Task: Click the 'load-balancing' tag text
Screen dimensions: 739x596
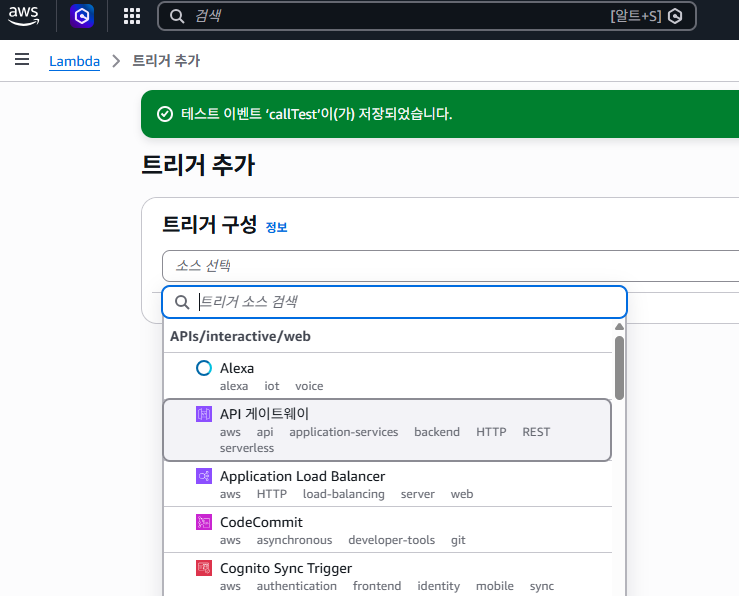Action: 344,494
